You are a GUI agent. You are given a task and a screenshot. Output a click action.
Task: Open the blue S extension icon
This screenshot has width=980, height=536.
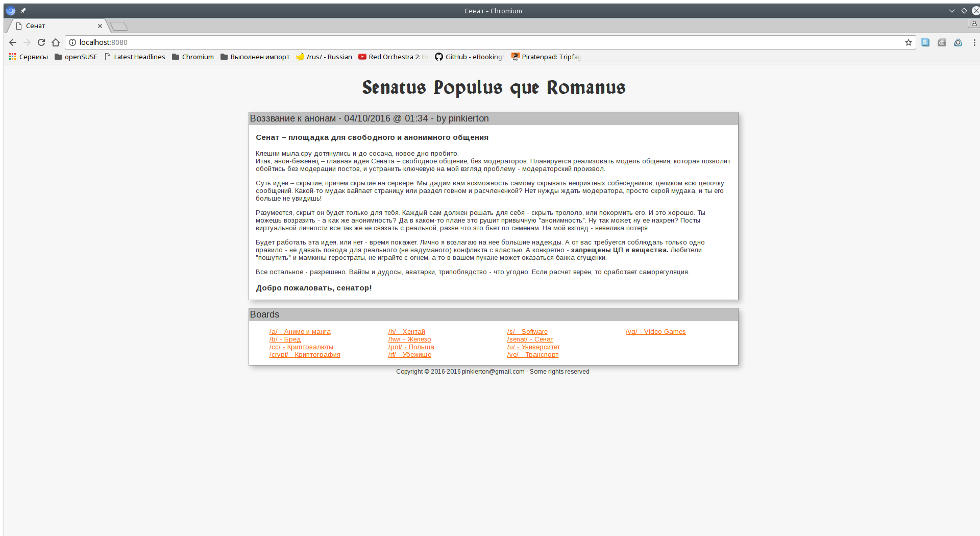(x=925, y=42)
